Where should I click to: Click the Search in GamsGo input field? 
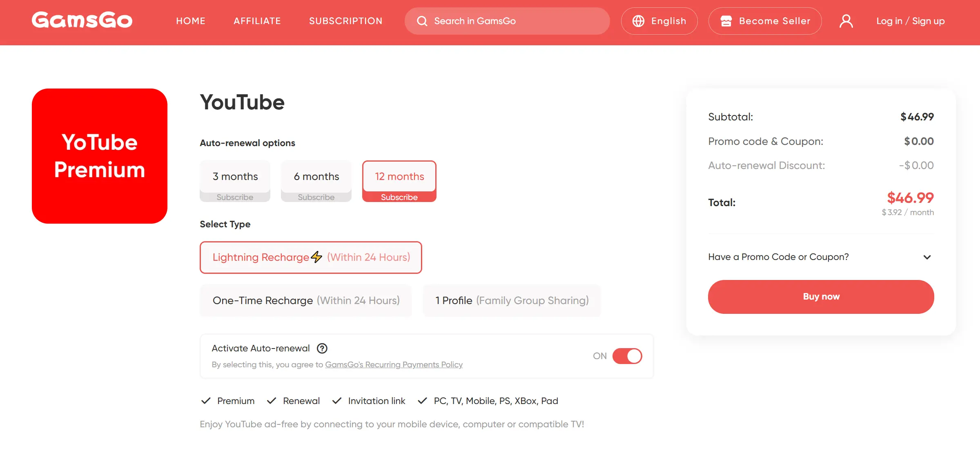pyautogui.click(x=490, y=21)
